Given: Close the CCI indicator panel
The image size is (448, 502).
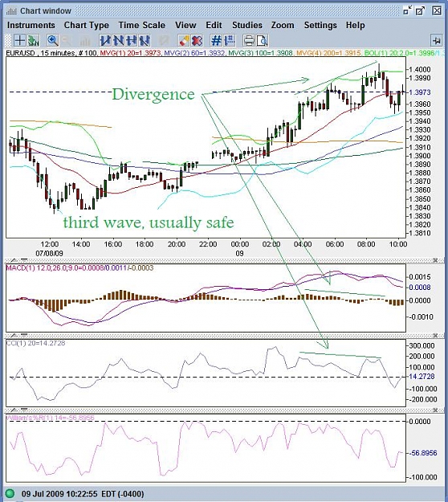Looking at the screenshot, I should point(435,336).
